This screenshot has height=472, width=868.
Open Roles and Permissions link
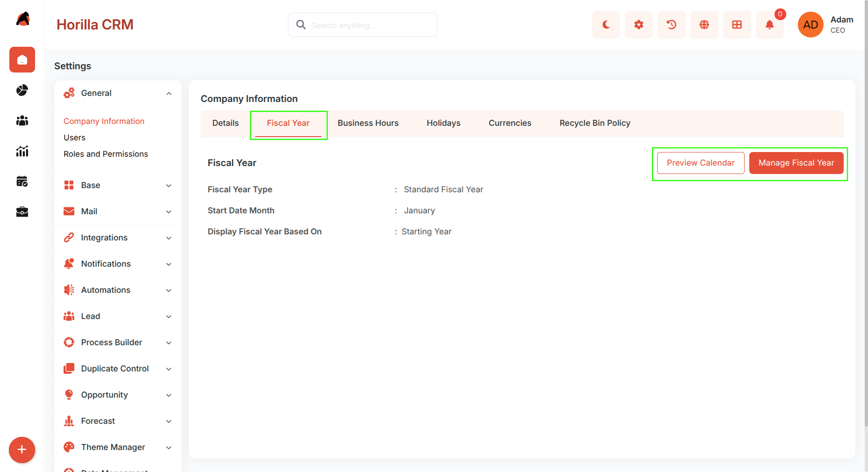pos(106,154)
